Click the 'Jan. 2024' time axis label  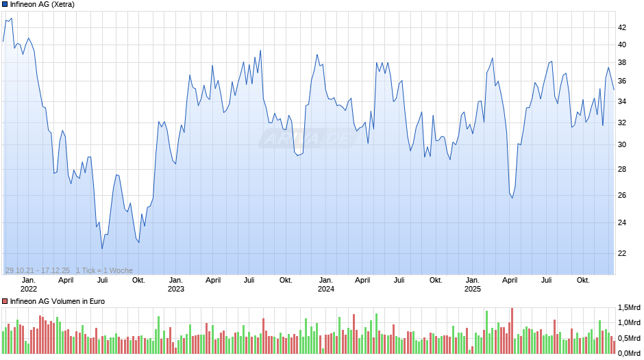(326, 285)
